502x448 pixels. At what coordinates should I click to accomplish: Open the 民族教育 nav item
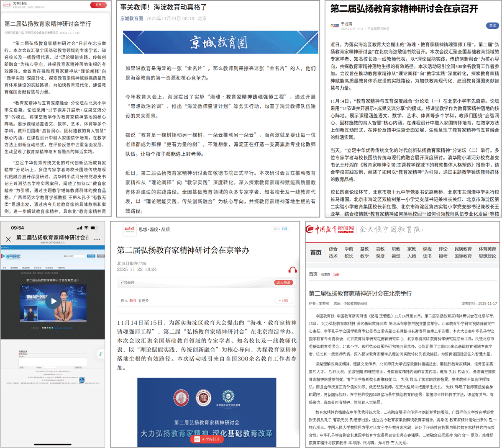point(463,249)
